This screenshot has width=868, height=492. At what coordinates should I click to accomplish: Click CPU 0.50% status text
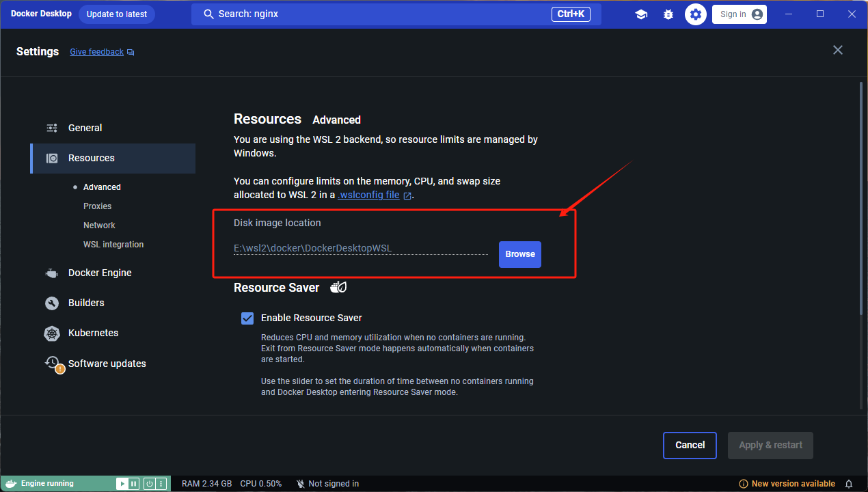tap(261, 484)
